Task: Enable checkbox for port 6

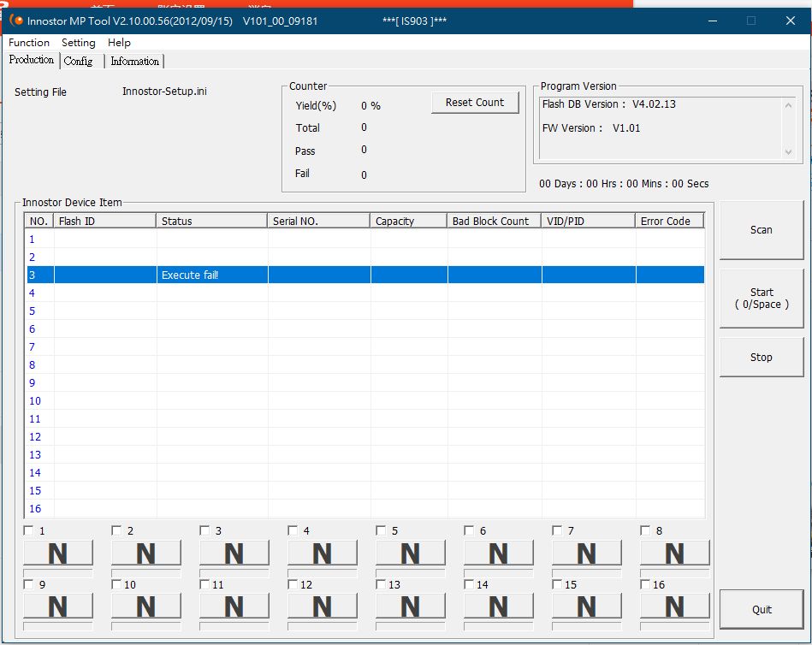Action: tap(469, 530)
